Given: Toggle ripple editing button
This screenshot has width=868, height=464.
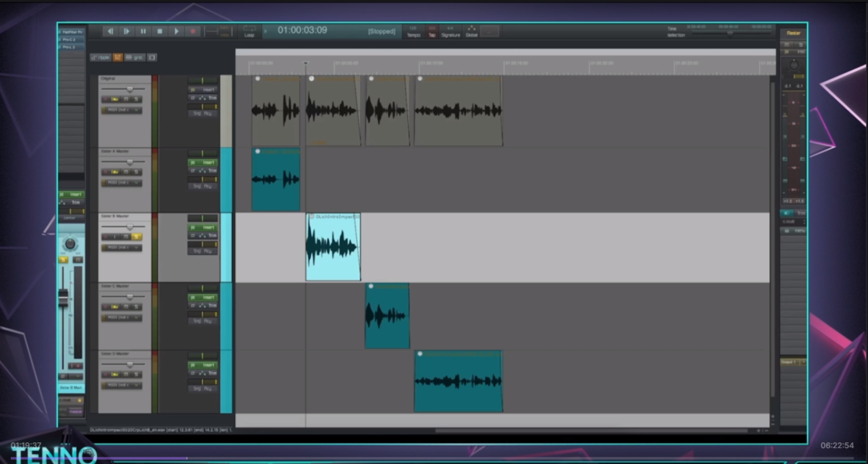Looking at the screenshot, I should 101,57.
